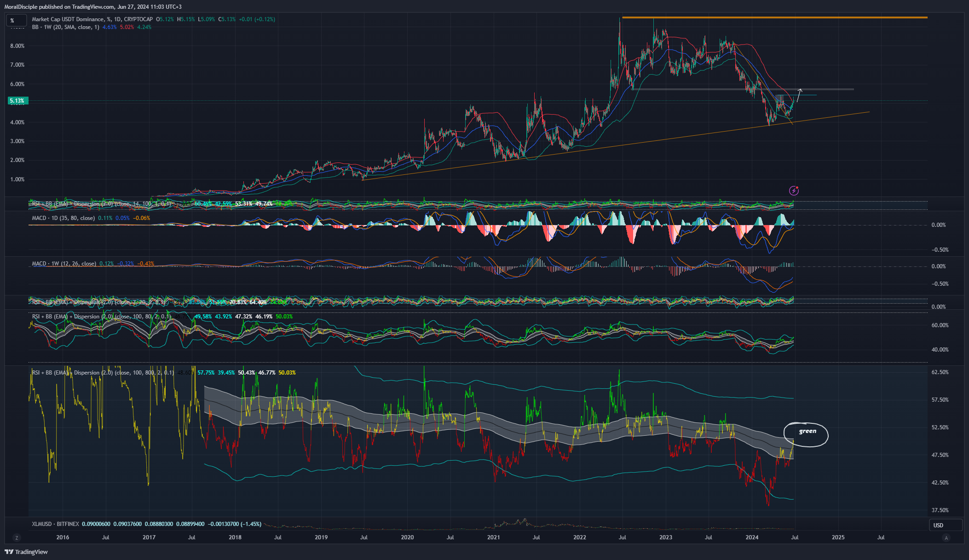The image size is (969, 560).
Task: Click the green BB value 4.24%
Action: point(144,27)
